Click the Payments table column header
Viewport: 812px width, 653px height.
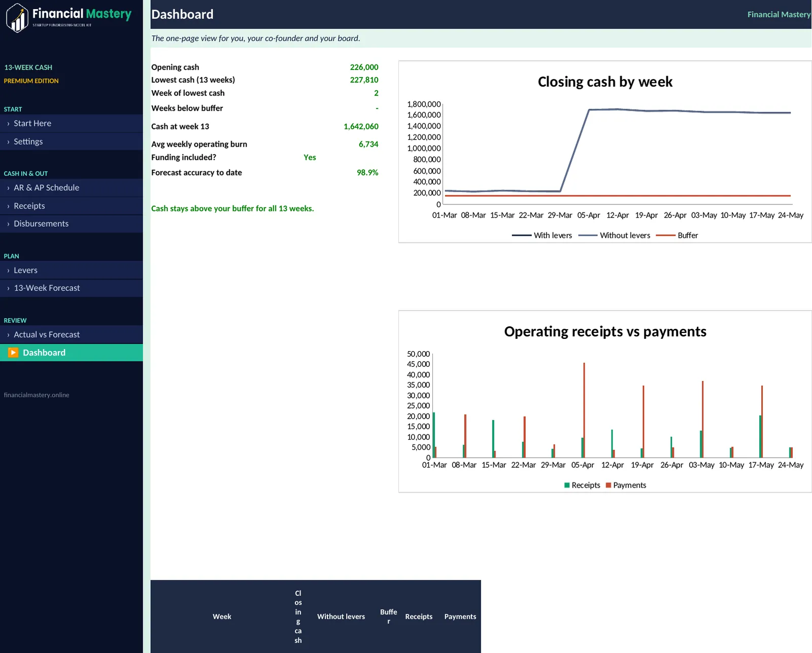(x=460, y=616)
